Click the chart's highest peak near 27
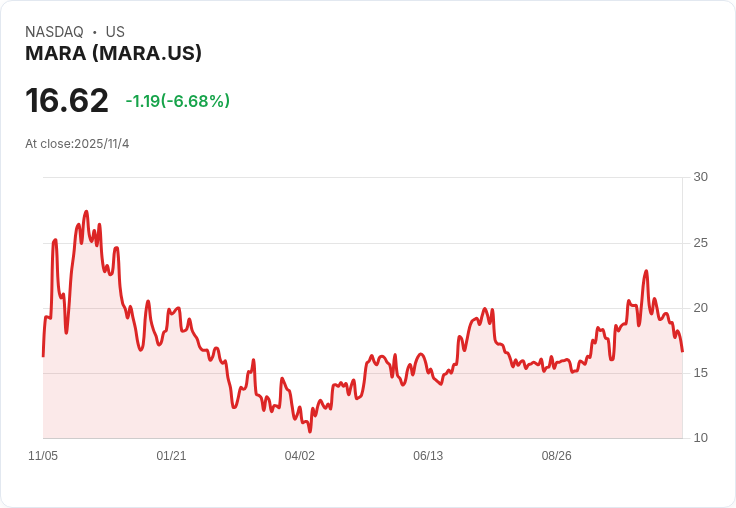The height and width of the screenshot is (508, 736). pyautogui.click(x=86, y=212)
